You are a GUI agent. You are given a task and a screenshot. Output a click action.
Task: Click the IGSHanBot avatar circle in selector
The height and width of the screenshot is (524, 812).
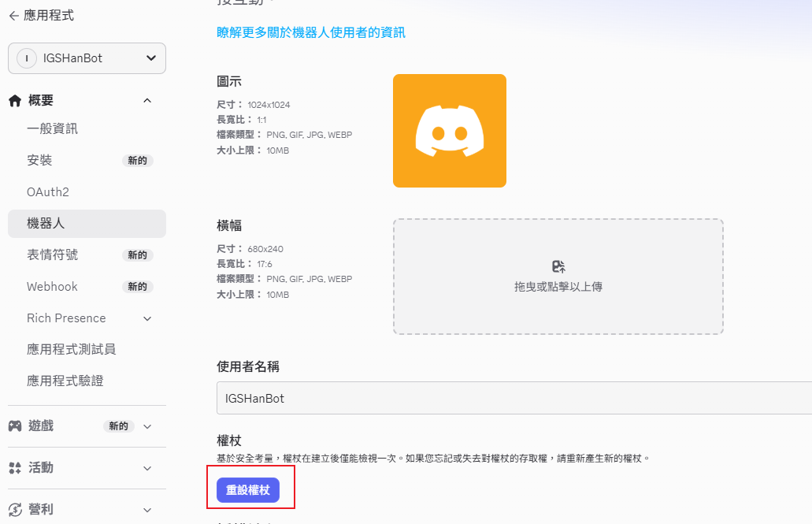pyautogui.click(x=27, y=58)
